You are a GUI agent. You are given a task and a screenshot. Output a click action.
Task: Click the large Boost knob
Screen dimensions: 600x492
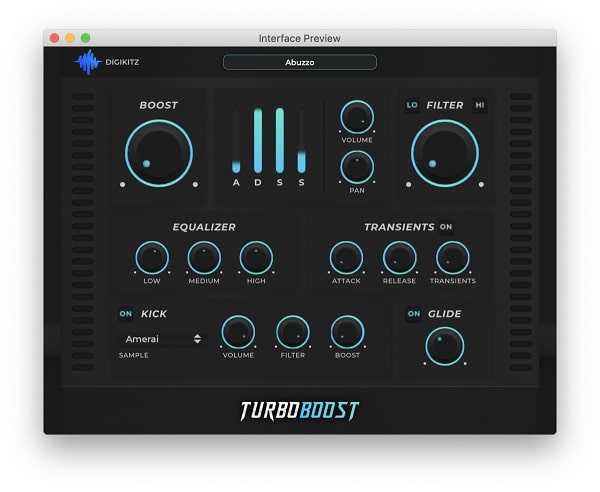158,154
